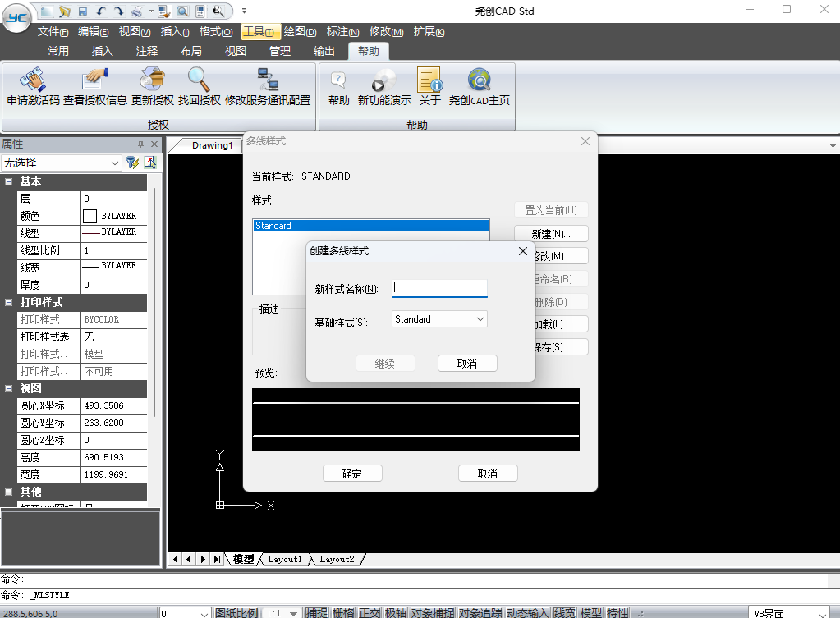Toggle 捕捉 snap in status bar

316,612
